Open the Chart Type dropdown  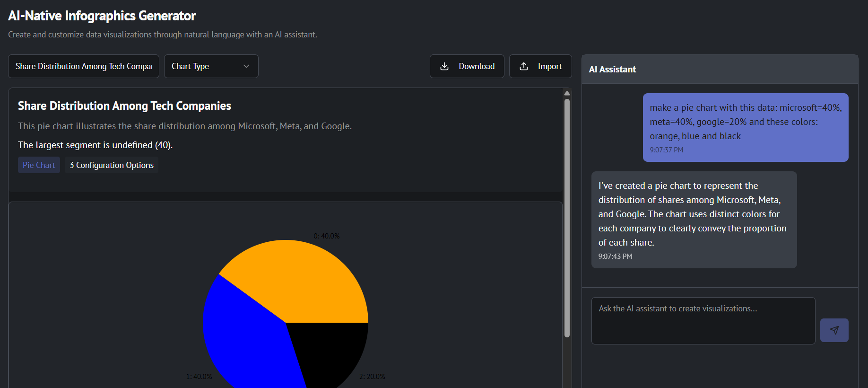(211, 66)
